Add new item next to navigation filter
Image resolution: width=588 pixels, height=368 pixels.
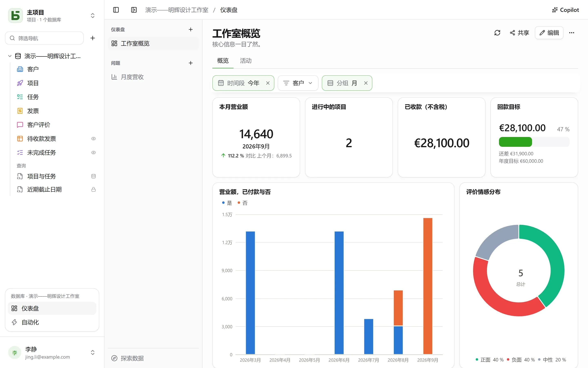[x=92, y=38]
